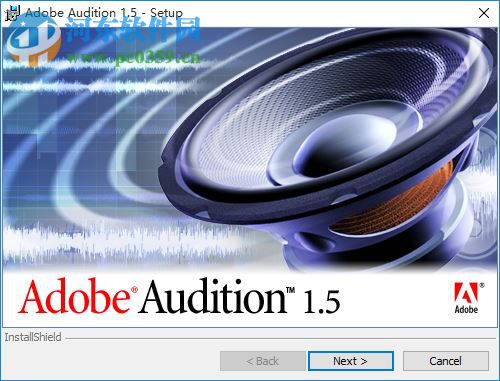Click the Adobe Audition 1.5 - Setup title
The image size is (500, 381).
[x=104, y=13]
